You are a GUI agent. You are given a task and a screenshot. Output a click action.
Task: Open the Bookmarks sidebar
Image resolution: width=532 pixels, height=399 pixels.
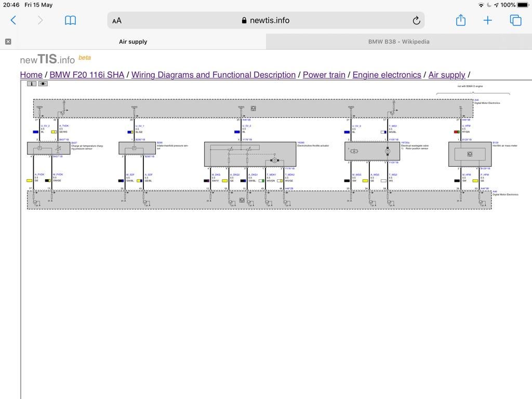[69, 20]
